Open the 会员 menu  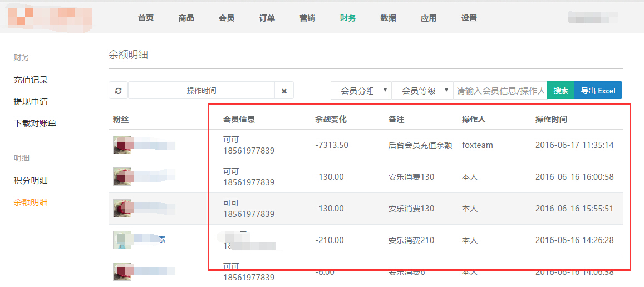227,18
